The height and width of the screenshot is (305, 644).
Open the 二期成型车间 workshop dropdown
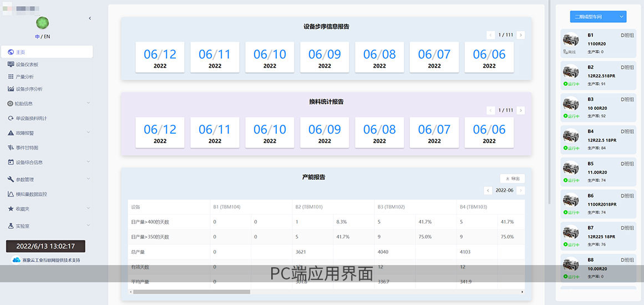click(598, 17)
